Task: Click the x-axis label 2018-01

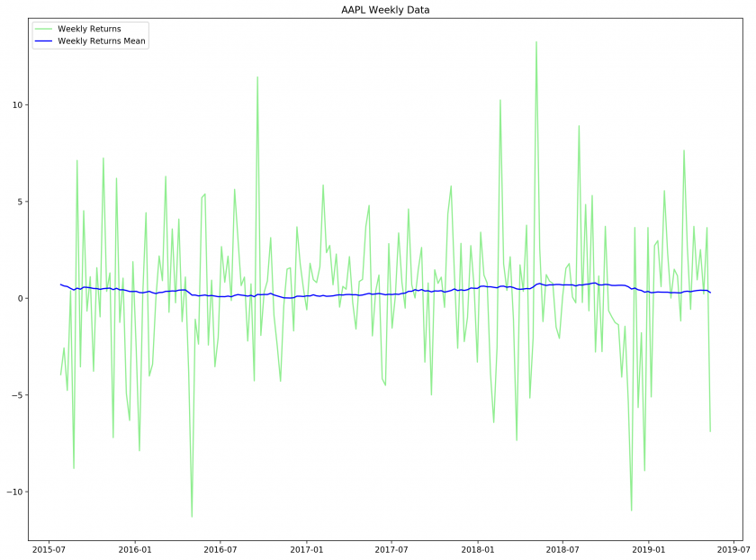Action: click(477, 550)
